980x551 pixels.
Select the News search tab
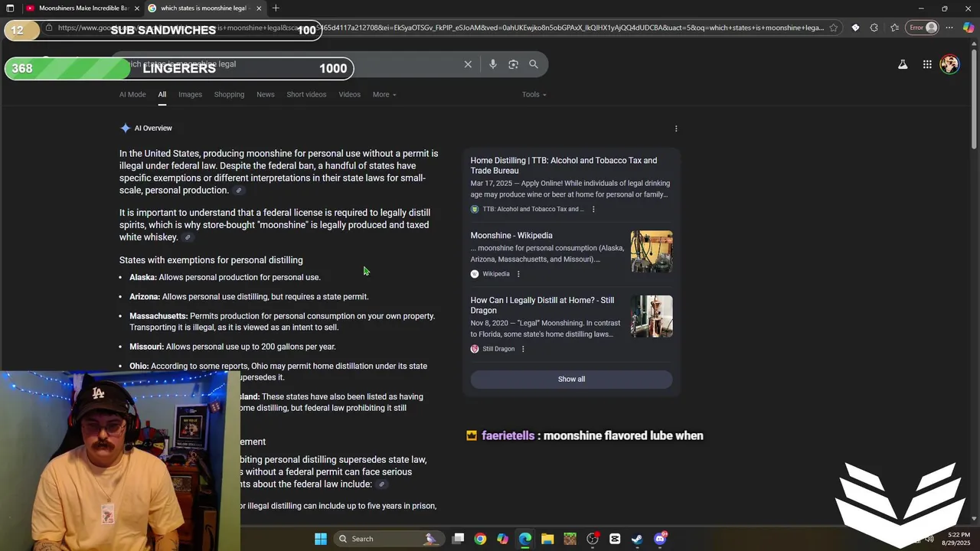pos(266,95)
